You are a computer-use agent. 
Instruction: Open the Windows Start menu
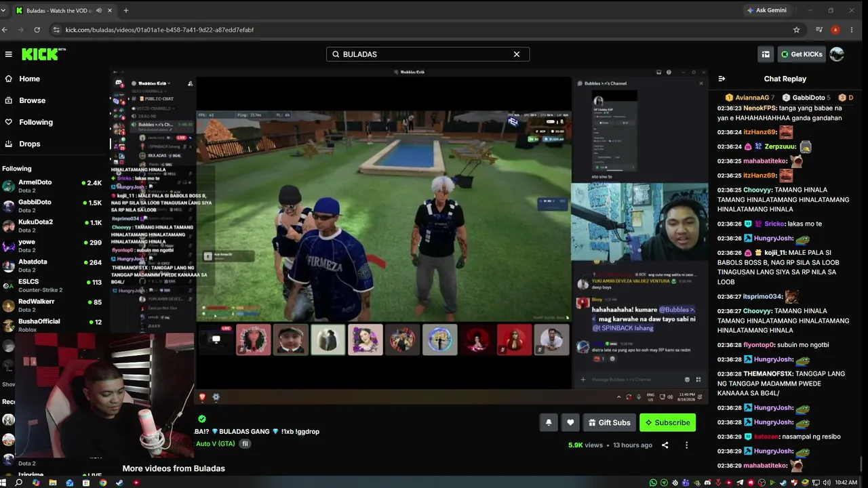[4, 483]
